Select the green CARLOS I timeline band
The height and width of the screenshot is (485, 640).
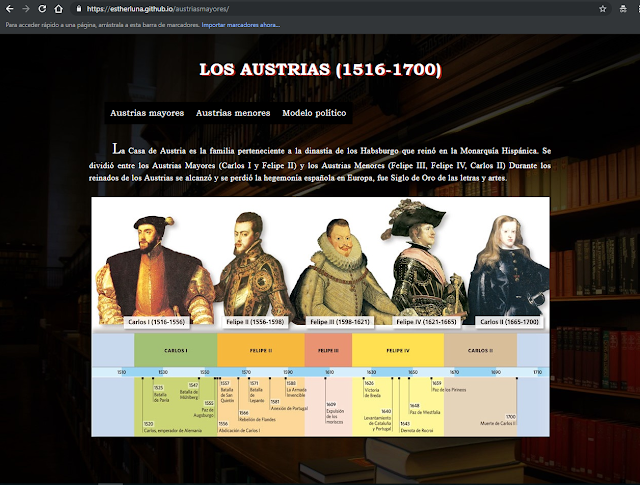[176, 350]
